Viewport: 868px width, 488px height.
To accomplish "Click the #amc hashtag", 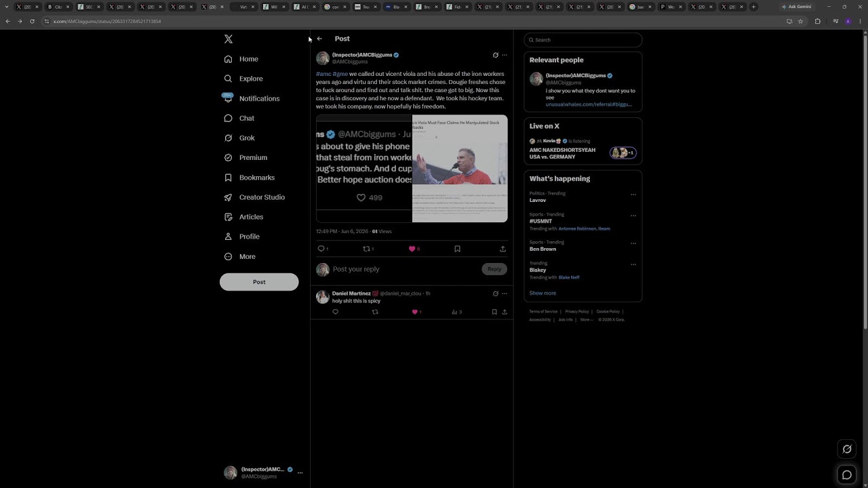I will click(323, 74).
